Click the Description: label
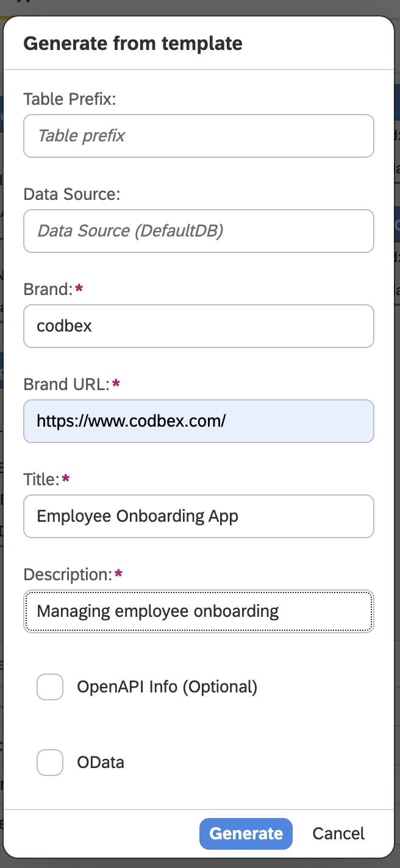 pyautogui.click(x=68, y=575)
